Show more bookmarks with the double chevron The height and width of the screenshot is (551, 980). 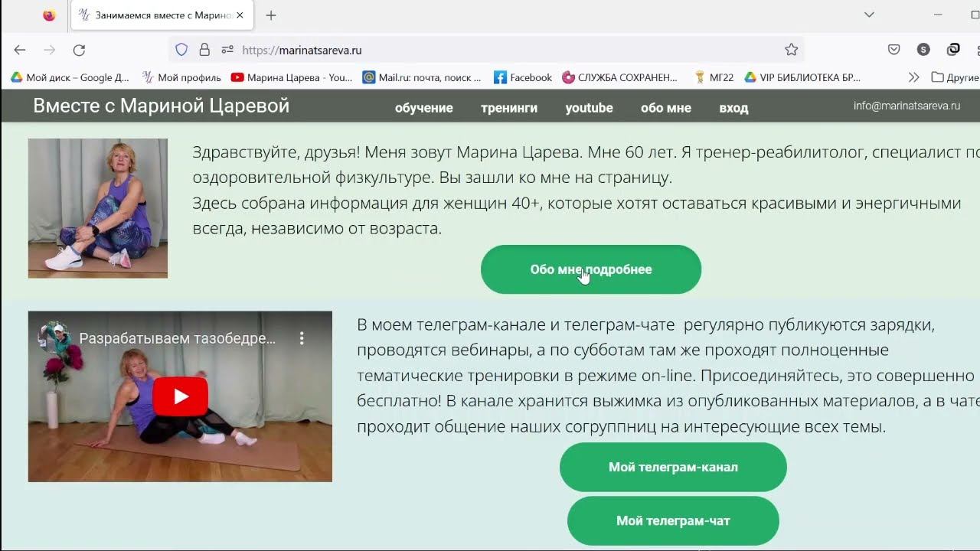pyautogui.click(x=913, y=77)
